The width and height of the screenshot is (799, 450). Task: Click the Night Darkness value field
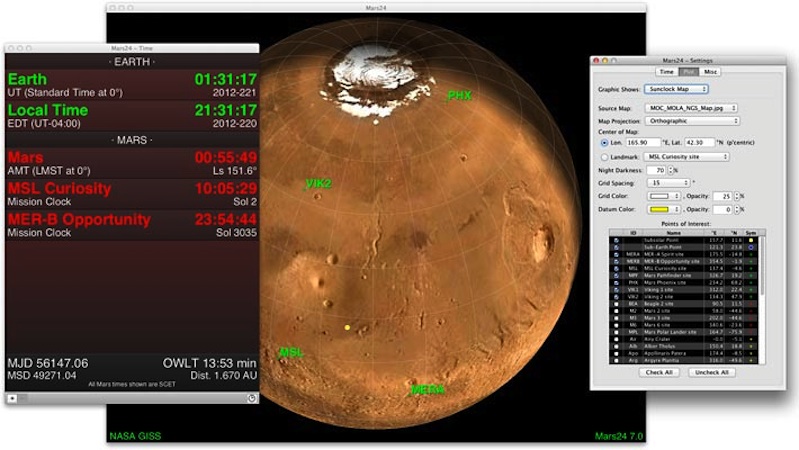tap(656, 170)
